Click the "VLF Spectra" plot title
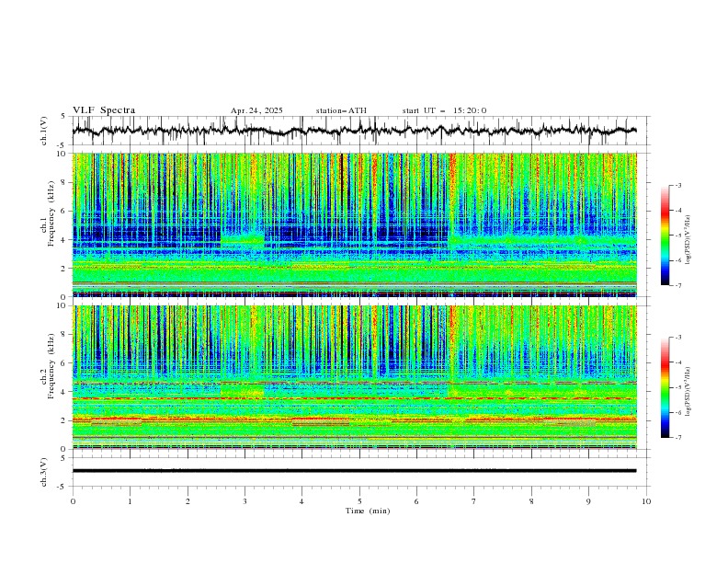 [104, 110]
